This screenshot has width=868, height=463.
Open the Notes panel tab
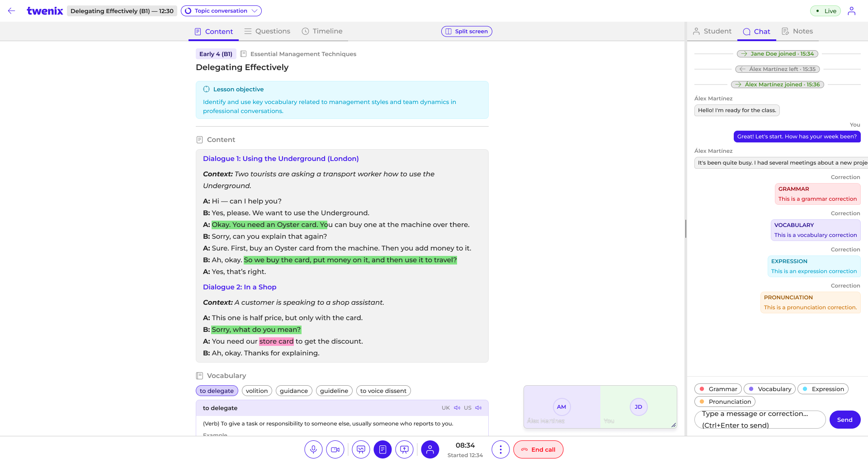click(797, 31)
